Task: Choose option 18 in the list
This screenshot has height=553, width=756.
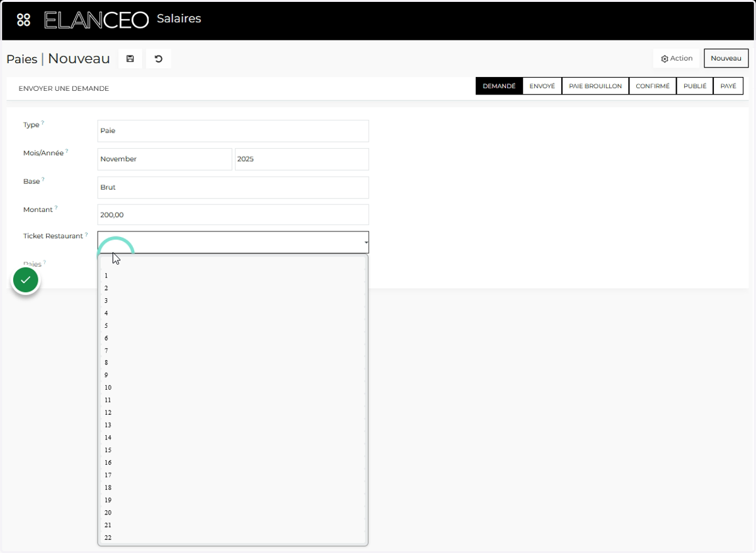Action: pos(233,487)
